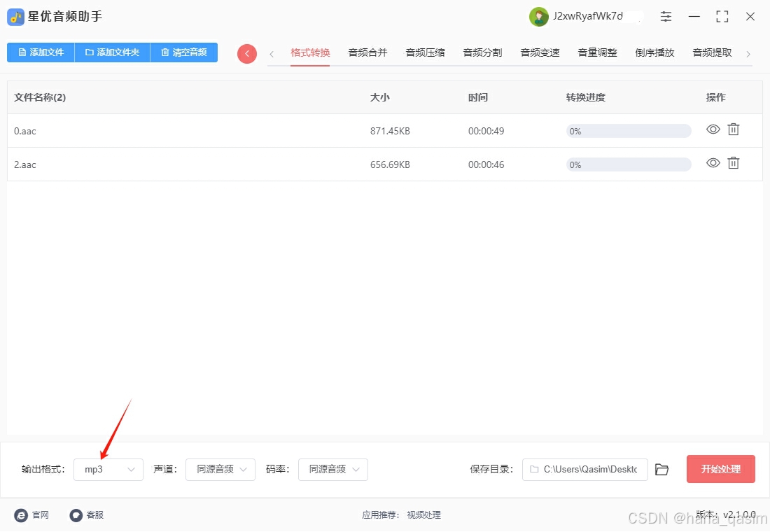Select the 2.aac file name
770x532 pixels.
[24, 164]
